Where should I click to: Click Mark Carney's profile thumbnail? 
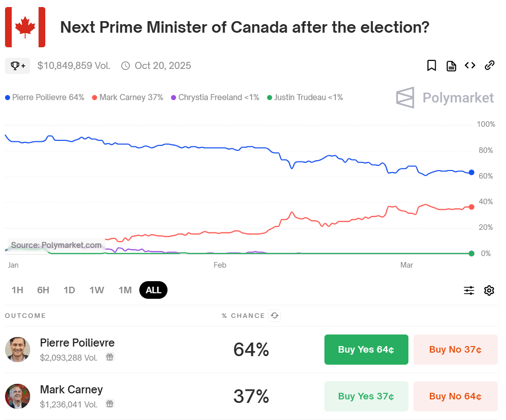tap(18, 396)
